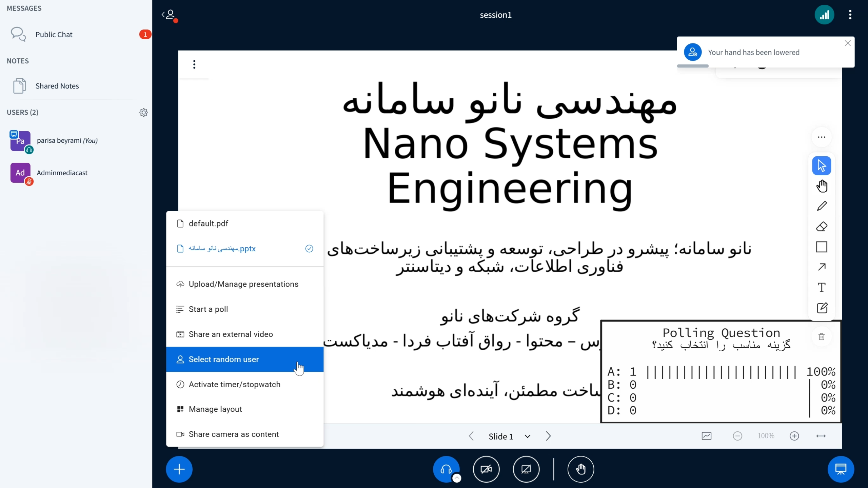Viewport: 868px width, 488px height.
Task: Open Shared Notes
Action: coord(57,86)
